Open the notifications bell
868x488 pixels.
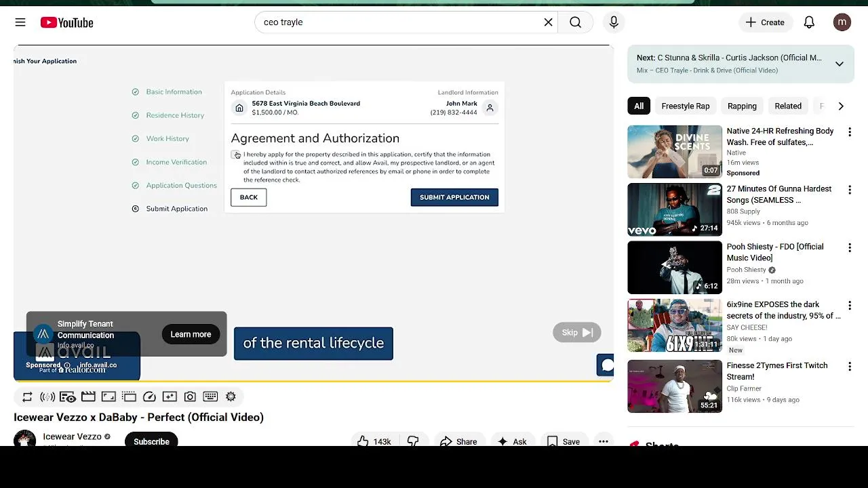click(x=809, y=22)
